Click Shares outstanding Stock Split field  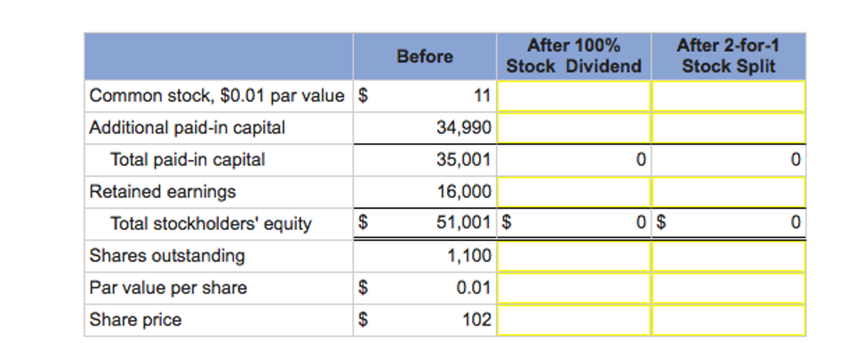(x=728, y=256)
